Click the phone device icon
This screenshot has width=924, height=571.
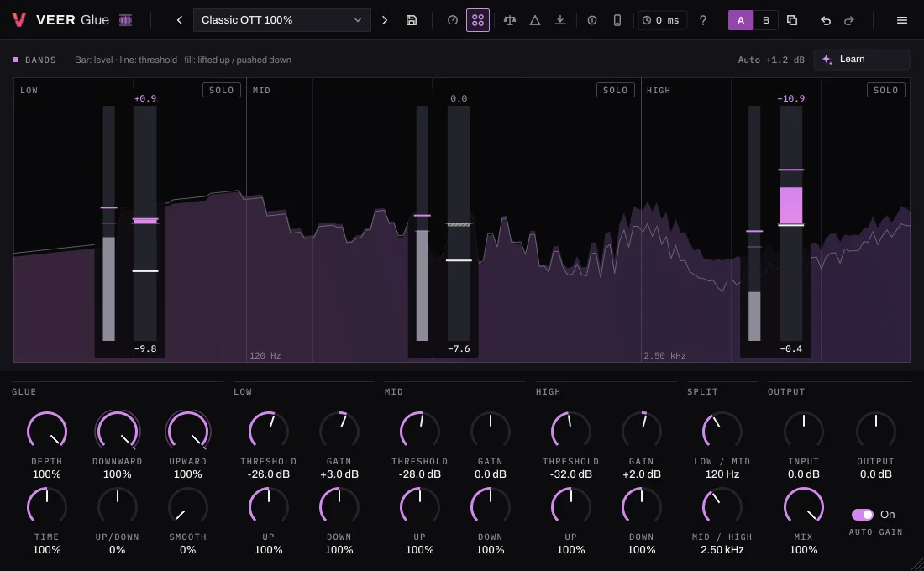tap(617, 20)
